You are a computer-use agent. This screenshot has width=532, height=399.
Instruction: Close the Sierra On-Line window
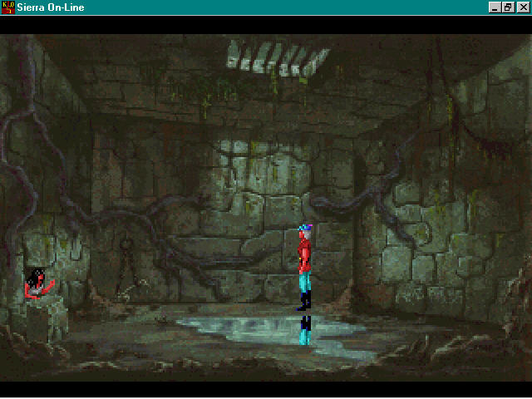523,7
